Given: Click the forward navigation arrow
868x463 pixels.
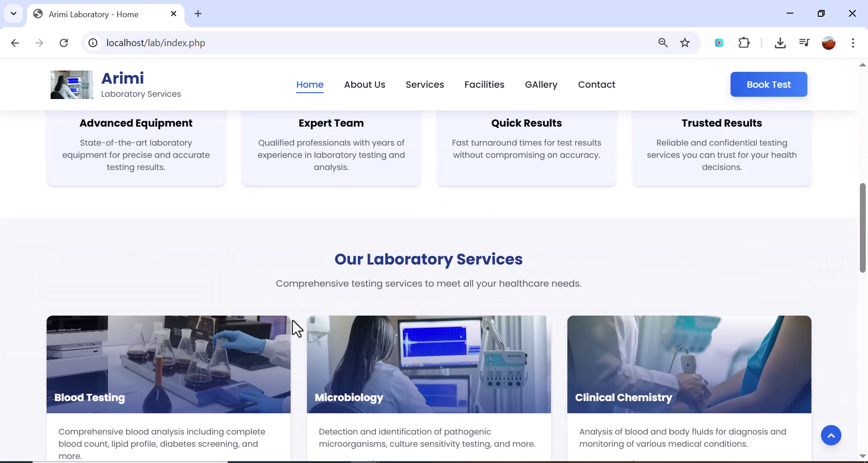Looking at the screenshot, I should click(39, 43).
